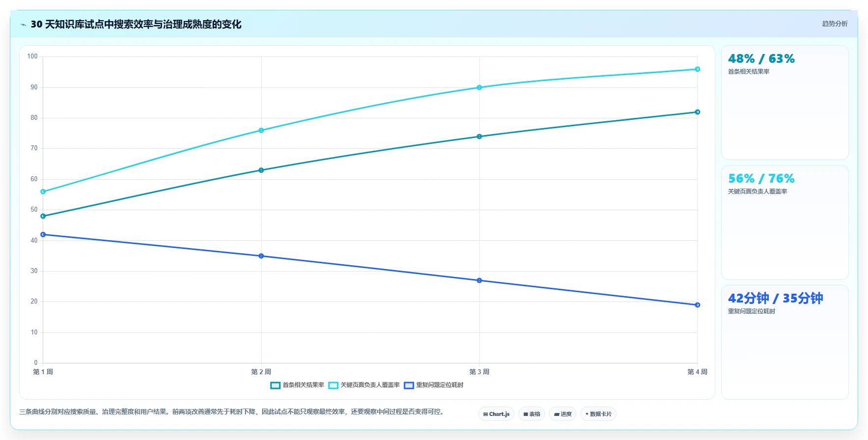Select the 重复问题定位耗时 point at 第 2 周
This screenshot has height=440, width=868.
261,256
